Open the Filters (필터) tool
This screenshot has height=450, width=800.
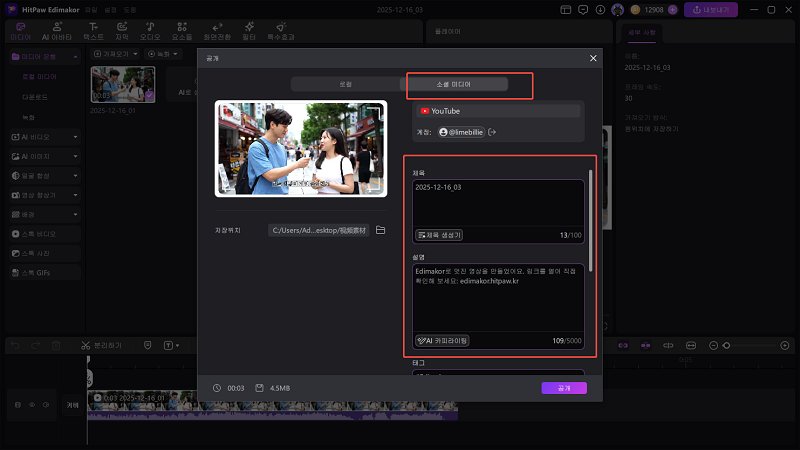coord(249,32)
